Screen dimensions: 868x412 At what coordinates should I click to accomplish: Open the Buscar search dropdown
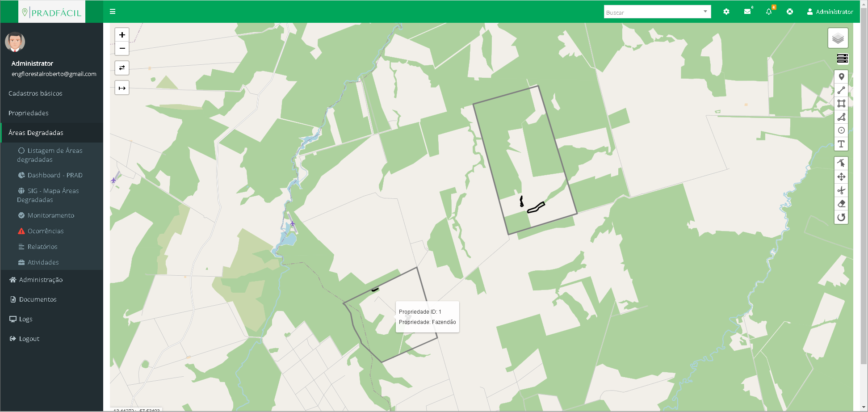tap(657, 12)
